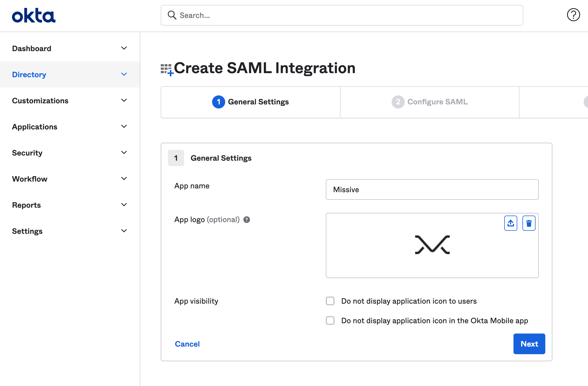Delete the app logo with trash icon

click(529, 223)
